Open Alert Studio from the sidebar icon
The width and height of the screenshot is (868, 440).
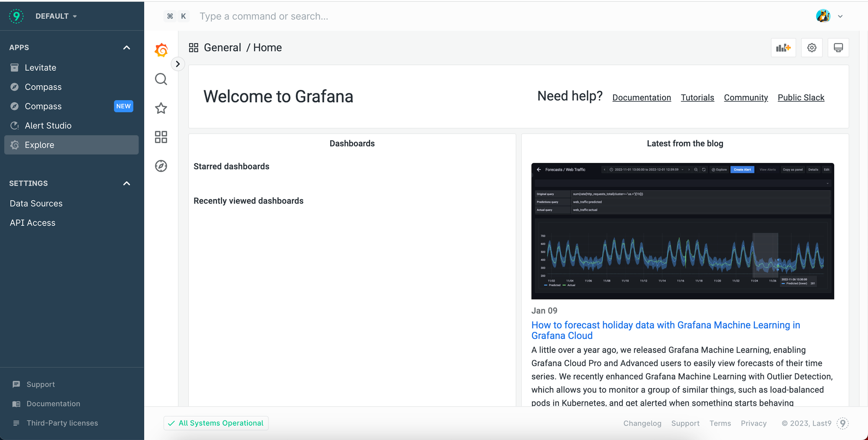pyautogui.click(x=14, y=126)
